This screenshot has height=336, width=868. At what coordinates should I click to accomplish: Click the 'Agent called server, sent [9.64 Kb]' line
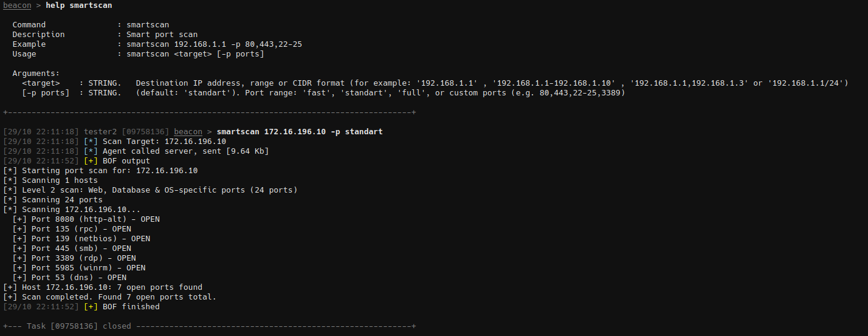[185, 151]
